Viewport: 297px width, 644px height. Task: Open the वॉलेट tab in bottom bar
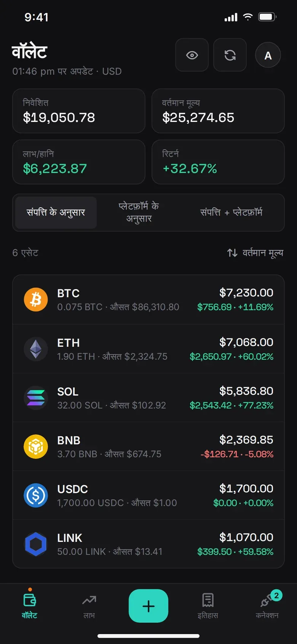click(30, 606)
